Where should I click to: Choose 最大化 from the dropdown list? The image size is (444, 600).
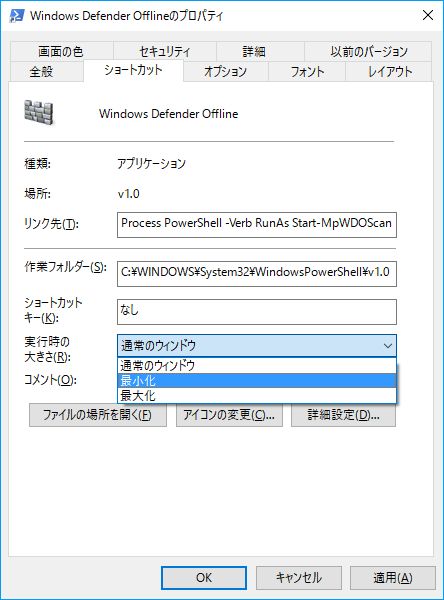[x=257, y=395]
